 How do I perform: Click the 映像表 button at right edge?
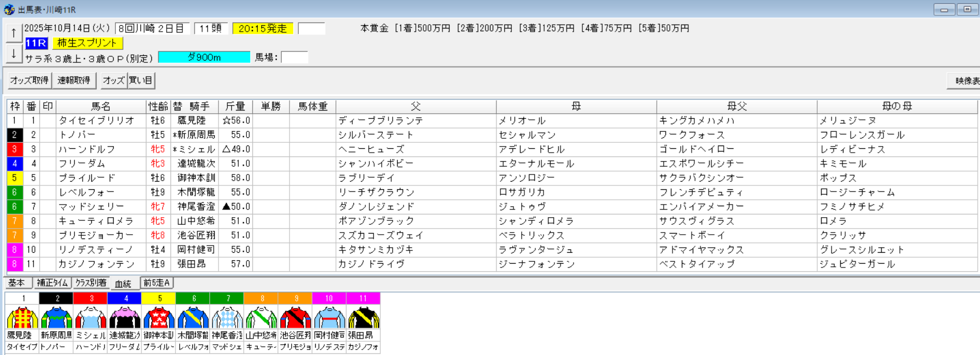[965, 80]
